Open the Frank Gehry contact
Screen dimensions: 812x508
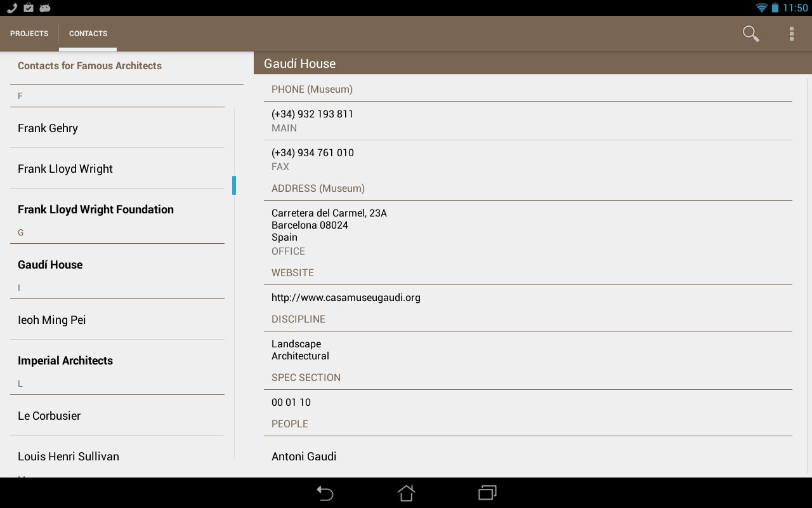point(117,128)
